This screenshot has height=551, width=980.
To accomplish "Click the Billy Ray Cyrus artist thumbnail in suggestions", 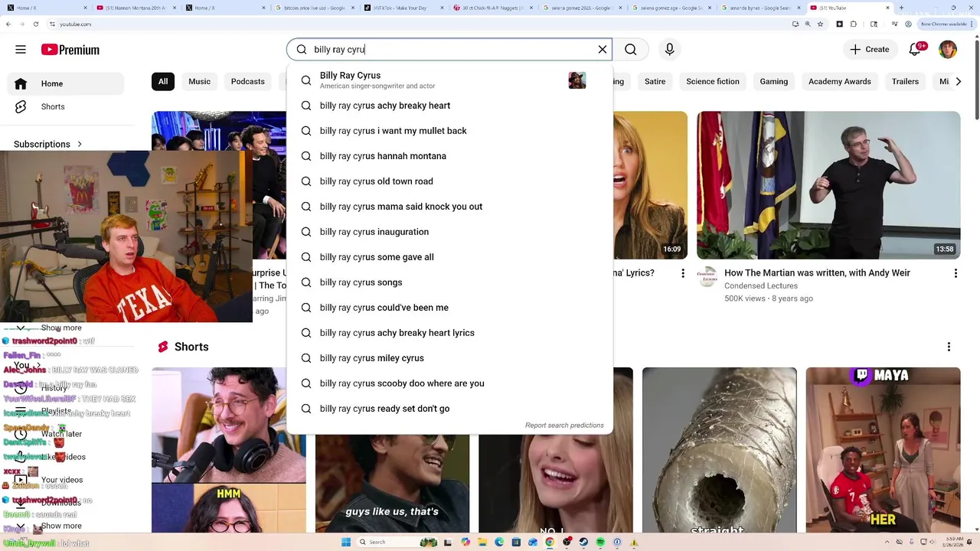I will [577, 80].
